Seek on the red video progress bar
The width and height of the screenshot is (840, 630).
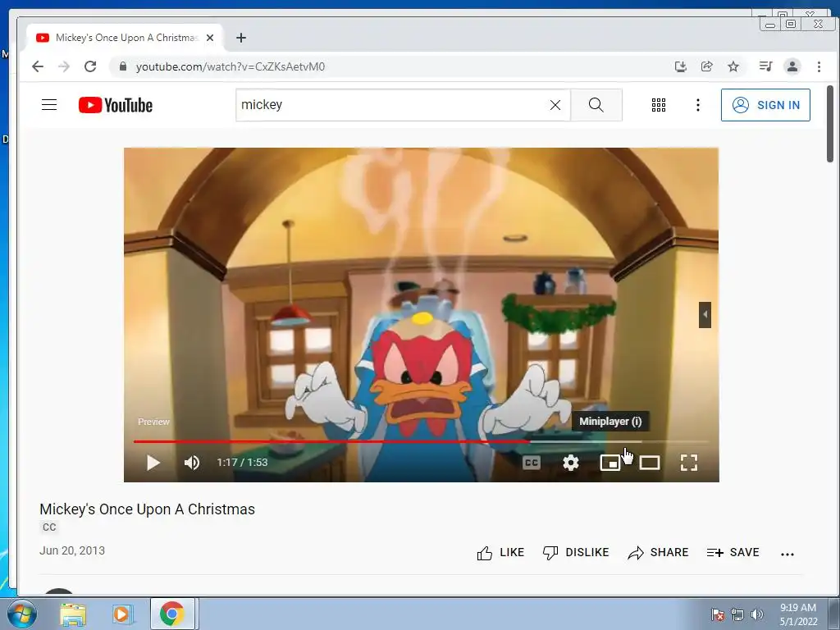point(421,441)
